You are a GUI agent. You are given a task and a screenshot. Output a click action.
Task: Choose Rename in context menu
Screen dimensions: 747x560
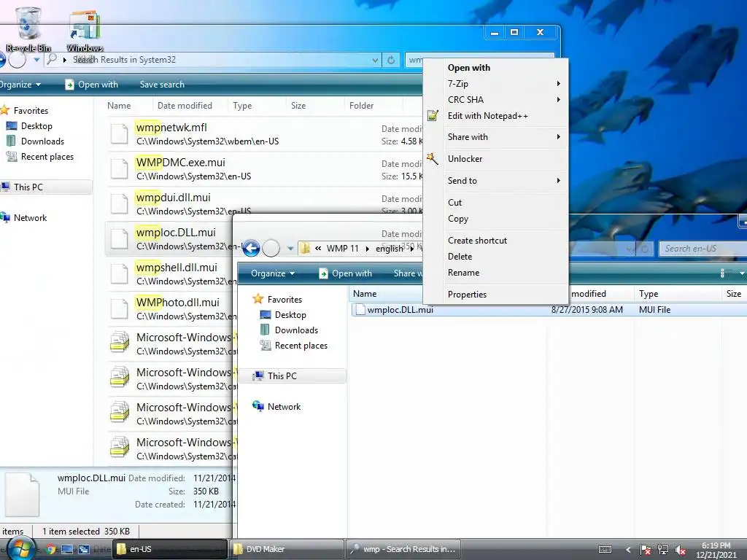pos(495,273)
